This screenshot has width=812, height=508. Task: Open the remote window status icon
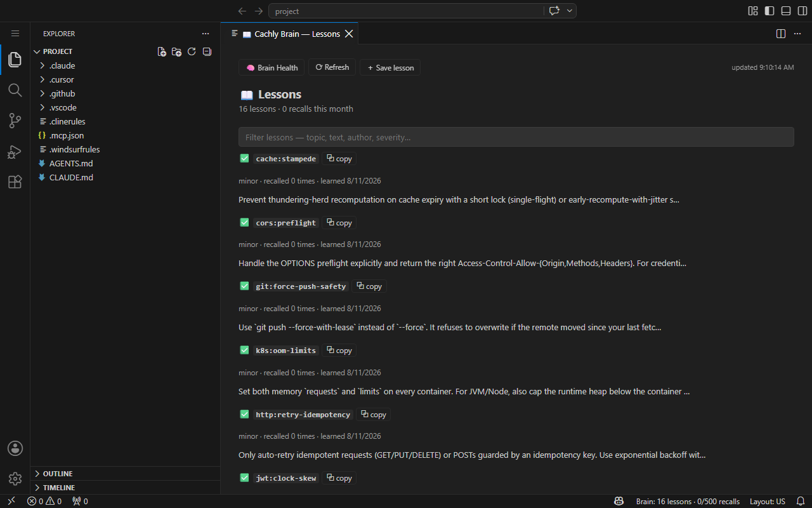[x=11, y=501]
